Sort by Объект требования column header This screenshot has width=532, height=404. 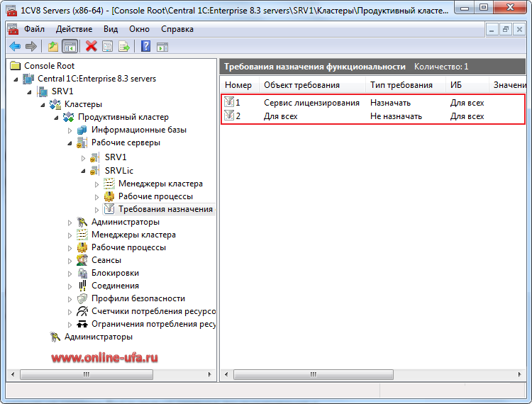pos(313,85)
